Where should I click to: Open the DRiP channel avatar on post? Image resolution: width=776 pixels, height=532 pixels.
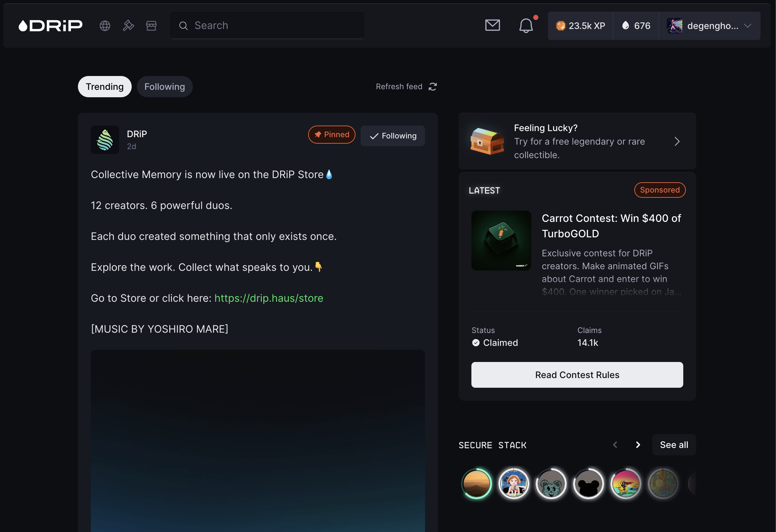tap(105, 139)
